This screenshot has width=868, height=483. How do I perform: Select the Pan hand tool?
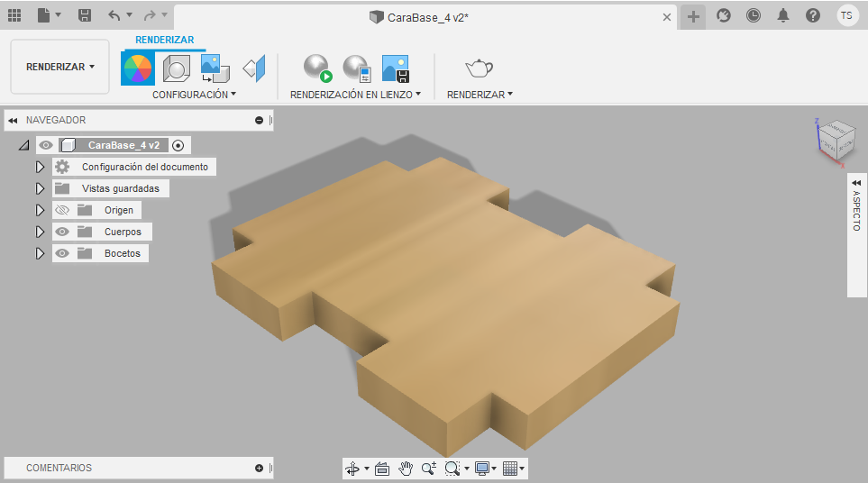point(406,469)
